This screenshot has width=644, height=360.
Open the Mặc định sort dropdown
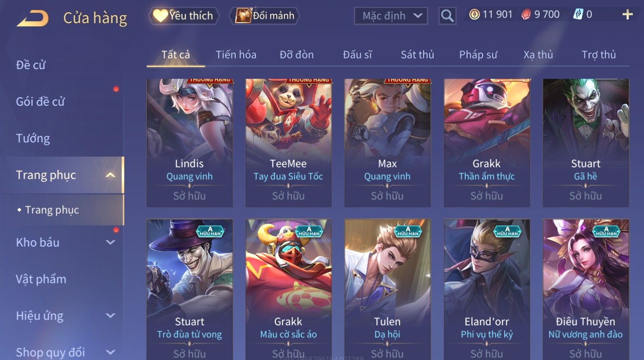click(x=391, y=16)
